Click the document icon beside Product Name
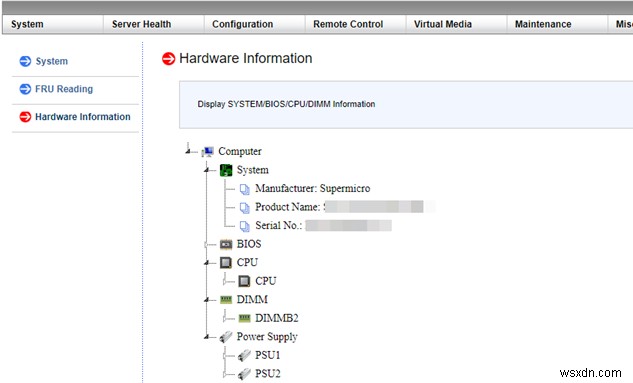The height and width of the screenshot is (383, 633). tap(245, 207)
